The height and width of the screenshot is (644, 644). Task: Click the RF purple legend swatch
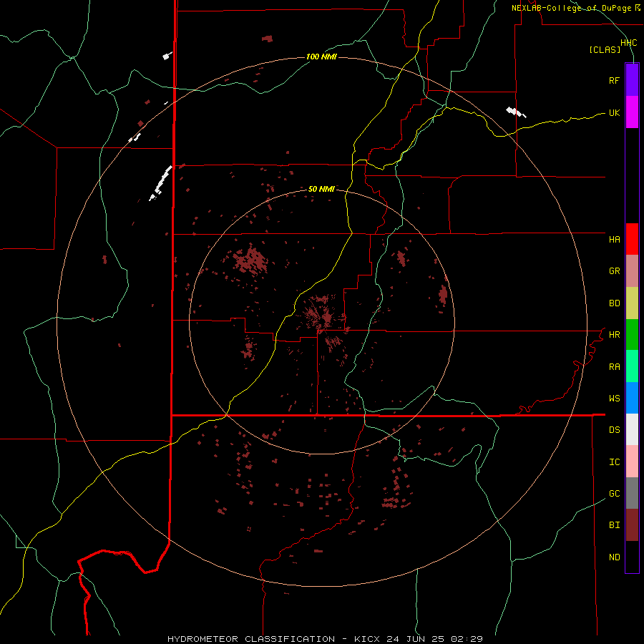pyautogui.click(x=632, y=80)
